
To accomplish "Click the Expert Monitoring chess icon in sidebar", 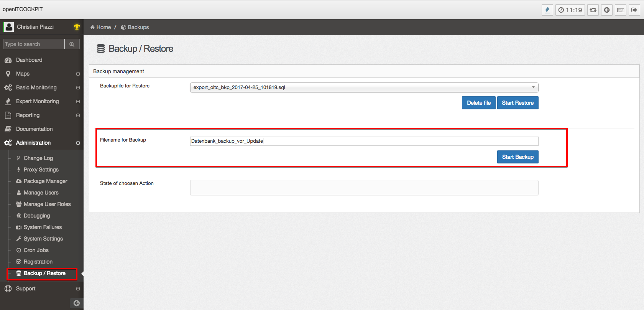I will click(x=8, y=101).
